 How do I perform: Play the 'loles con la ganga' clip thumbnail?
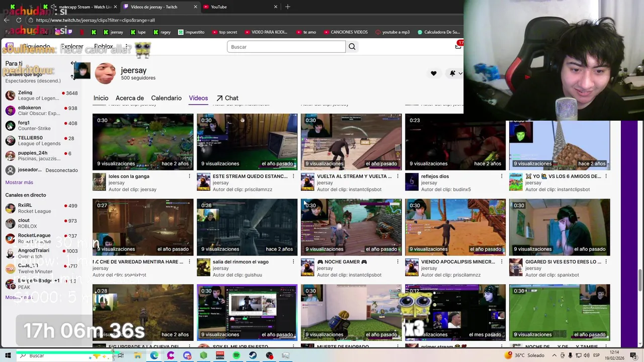pos(143,142)
